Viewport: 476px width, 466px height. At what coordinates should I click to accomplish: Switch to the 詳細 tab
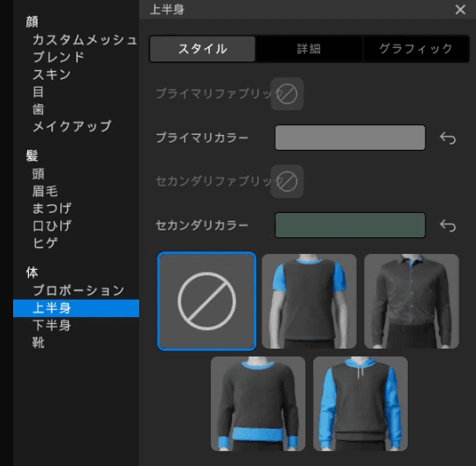(309, 49)
